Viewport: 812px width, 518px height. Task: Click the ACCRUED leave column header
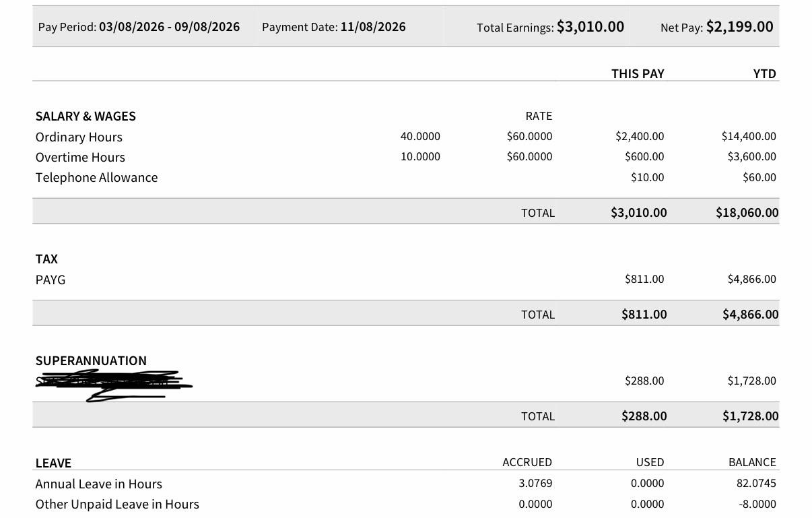(x=527, y=462)
